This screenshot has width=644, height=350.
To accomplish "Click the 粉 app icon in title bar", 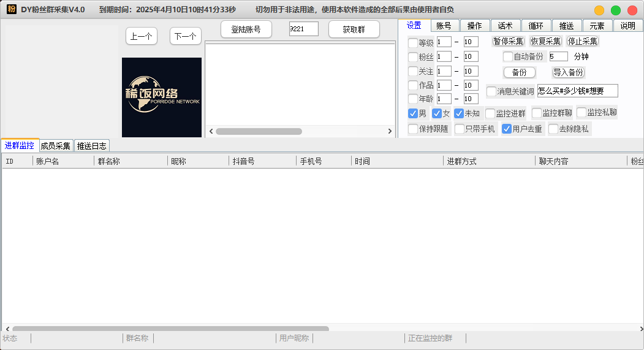I will pos(11,9).
